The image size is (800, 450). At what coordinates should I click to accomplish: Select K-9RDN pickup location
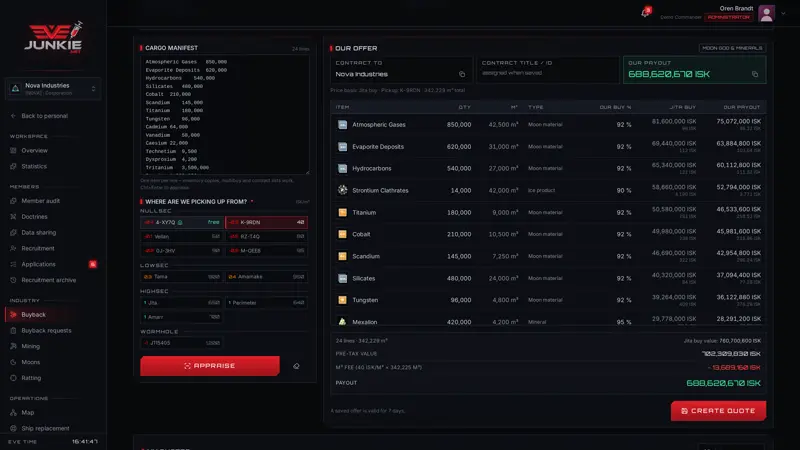[x=266, y=222]
